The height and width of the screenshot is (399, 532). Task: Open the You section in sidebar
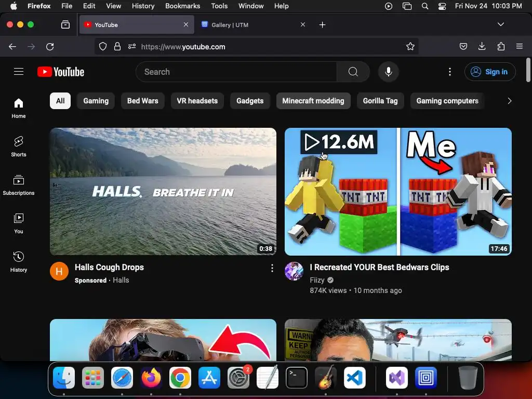pyautogui.click(x=19, y=224)
